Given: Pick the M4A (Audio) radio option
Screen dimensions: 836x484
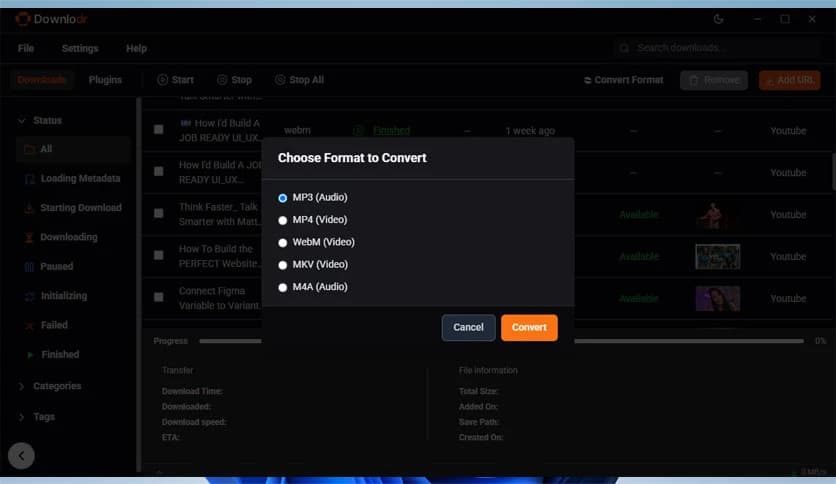Looking at the screenshot, I should [x=283, y=287].
